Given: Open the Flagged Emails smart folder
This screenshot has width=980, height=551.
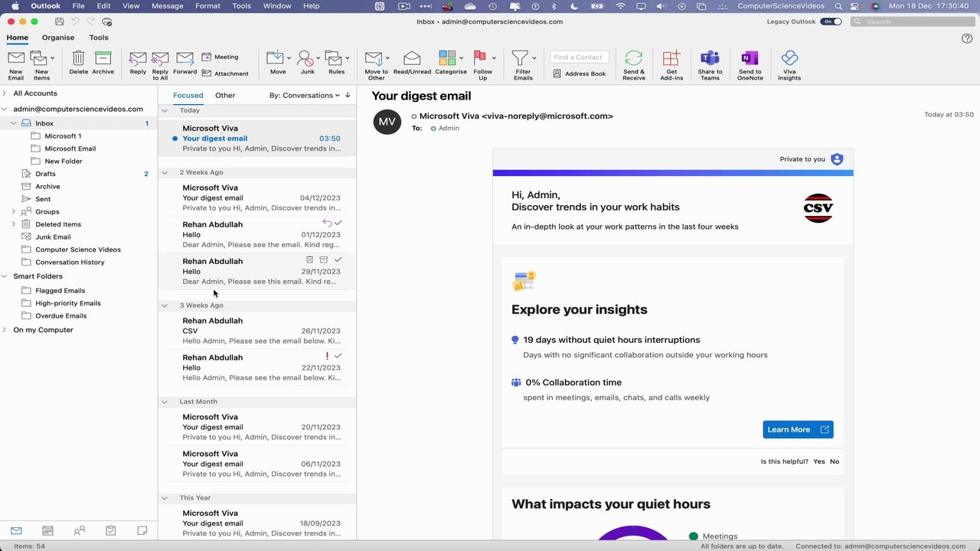Looking at the screenshot, I should [60, 291].
